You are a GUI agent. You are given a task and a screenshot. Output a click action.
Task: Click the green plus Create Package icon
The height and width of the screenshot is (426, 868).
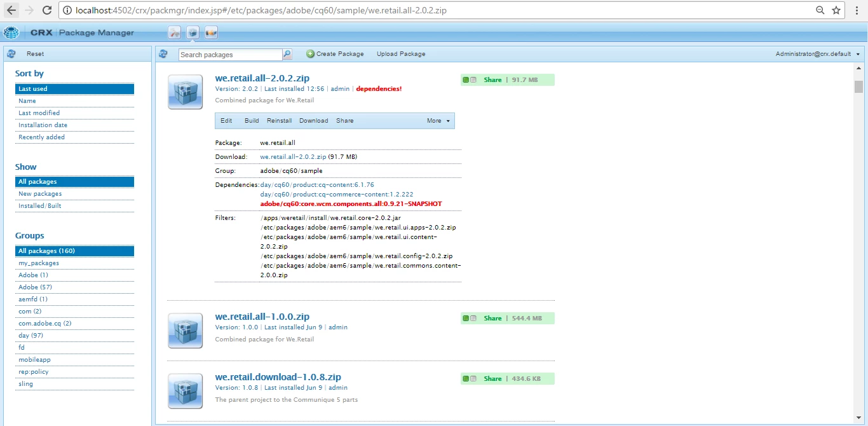(x=310, y=54)
